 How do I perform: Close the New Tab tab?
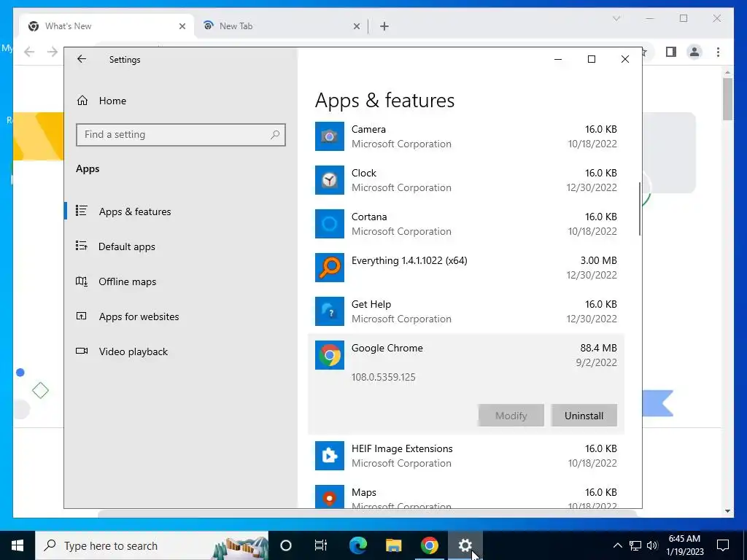point(356,27)
